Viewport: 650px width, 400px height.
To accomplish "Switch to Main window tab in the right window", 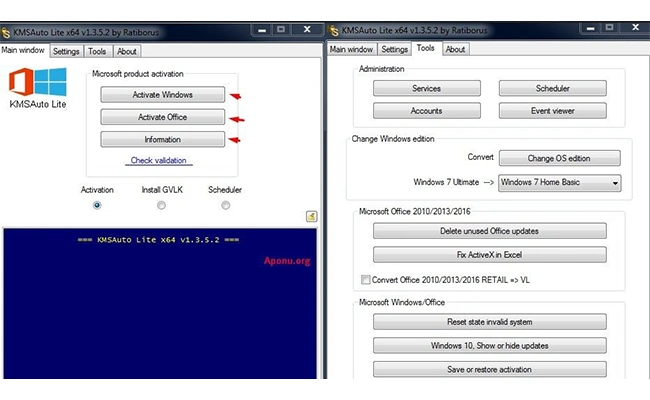I will pyautogui.click(x=351, y=49).
